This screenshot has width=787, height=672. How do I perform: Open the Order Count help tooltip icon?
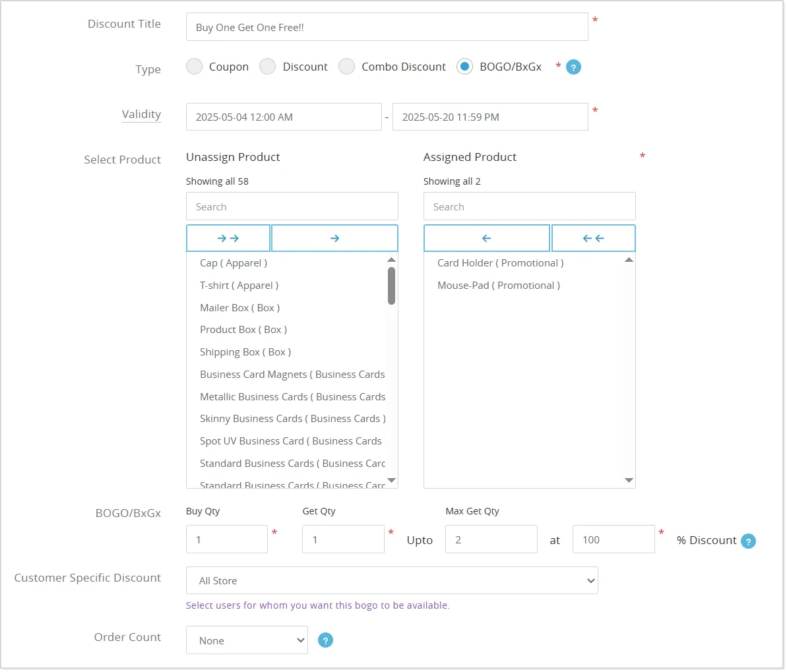[325, 641]
